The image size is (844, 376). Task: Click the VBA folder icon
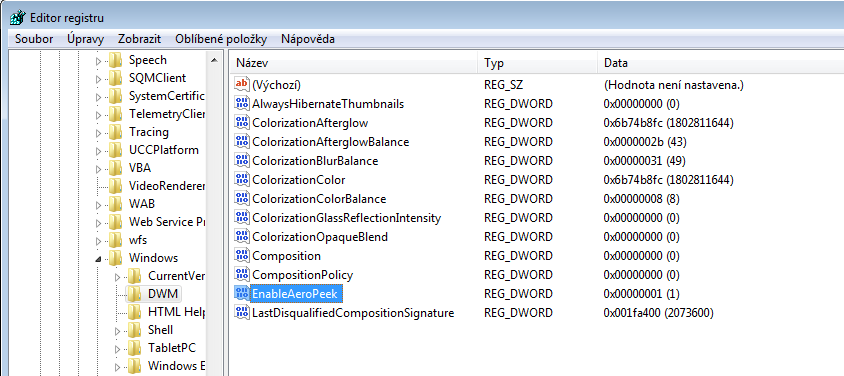[x=115, y=168]
